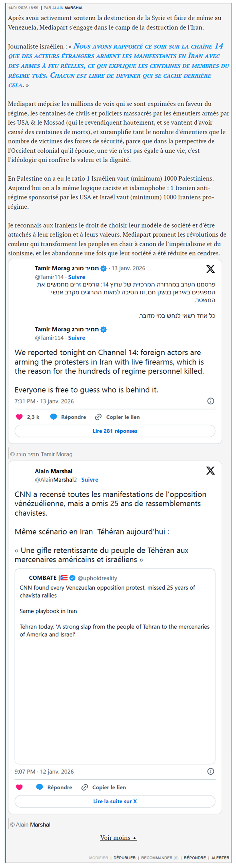Click verified badge beside Tamir Morag's name

point(104,268)
